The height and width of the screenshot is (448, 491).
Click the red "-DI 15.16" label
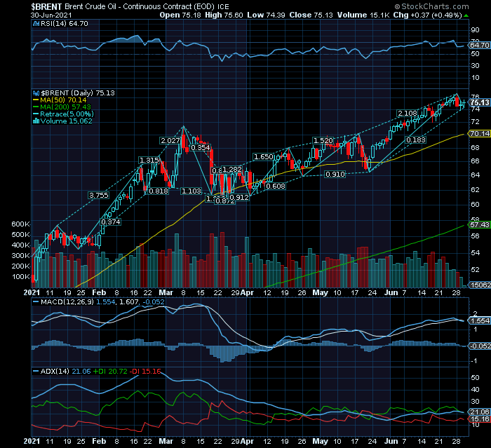145,372
